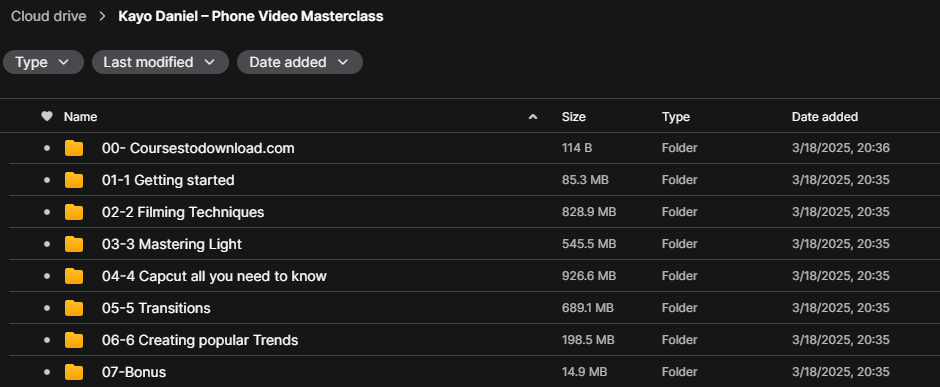The image size is (940, 387).
Task: Click the favorites heart icon in header
Action: [47, 117]
